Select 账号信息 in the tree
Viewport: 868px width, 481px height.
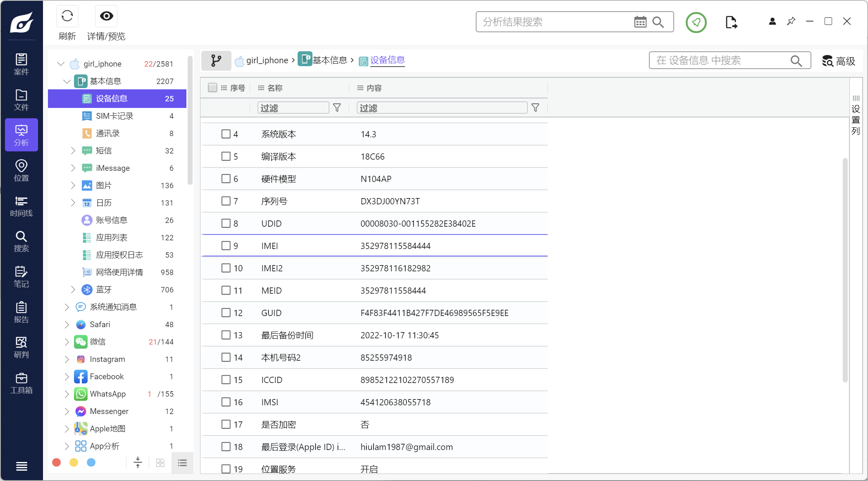(117, 220)
